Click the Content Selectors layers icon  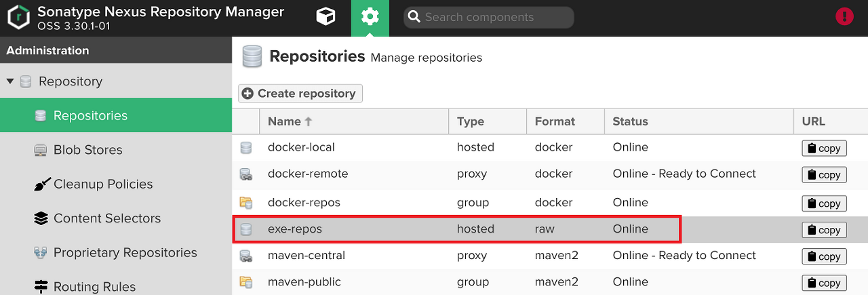(41, 218)
